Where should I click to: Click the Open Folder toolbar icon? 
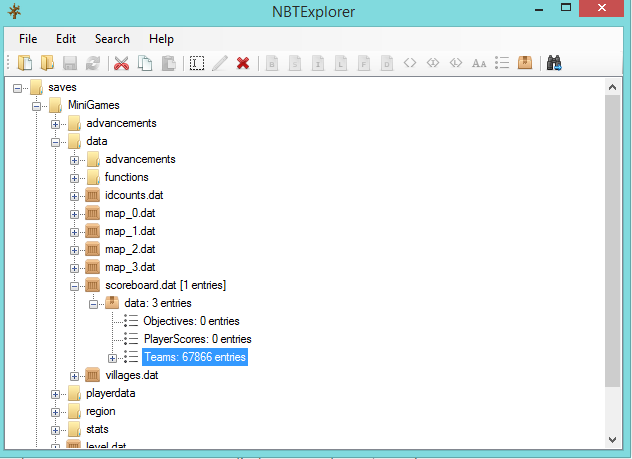point(48,63)
